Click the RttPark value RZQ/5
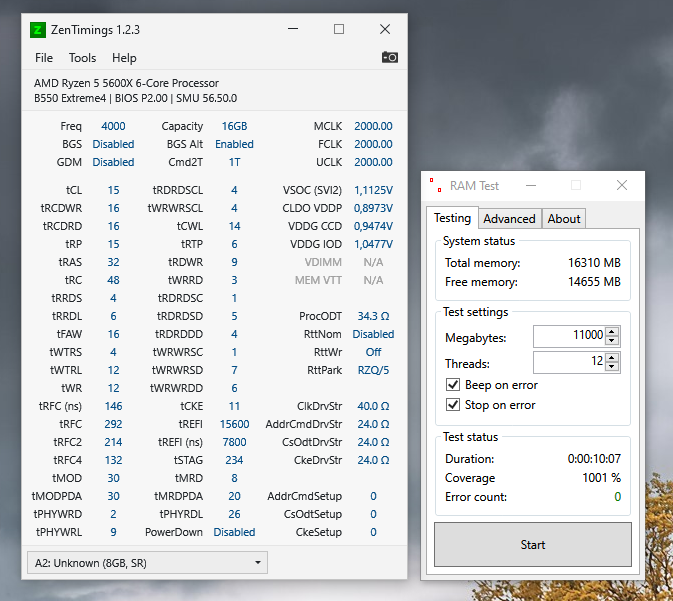The height and width of the screenshot is (601, 673). (x=373, y=370)
